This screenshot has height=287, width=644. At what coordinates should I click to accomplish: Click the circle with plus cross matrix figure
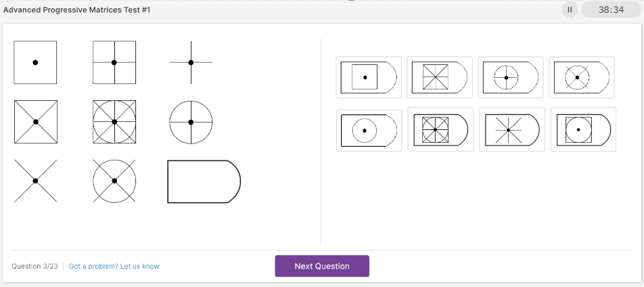pyautogui.click(x=191, y=122)
